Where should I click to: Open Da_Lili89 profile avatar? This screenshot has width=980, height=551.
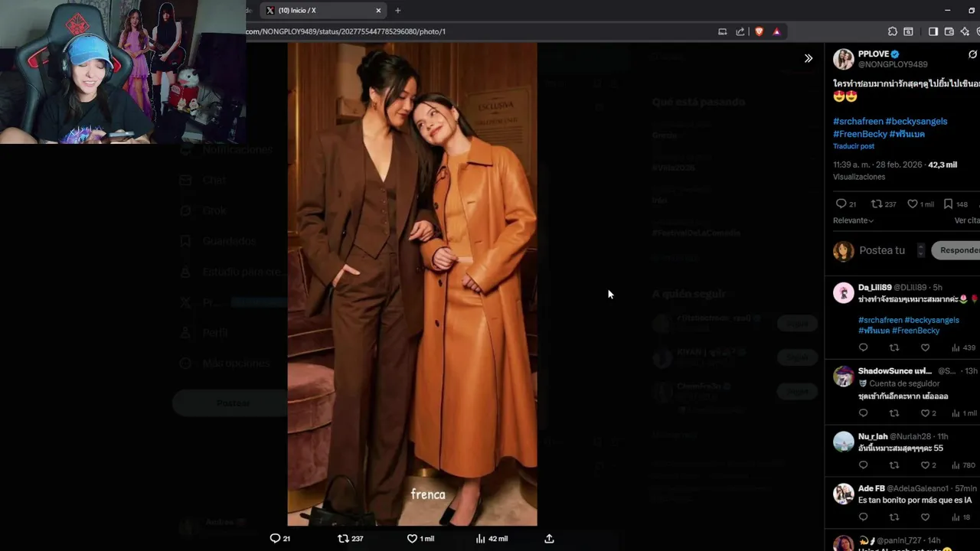(843, 292)
